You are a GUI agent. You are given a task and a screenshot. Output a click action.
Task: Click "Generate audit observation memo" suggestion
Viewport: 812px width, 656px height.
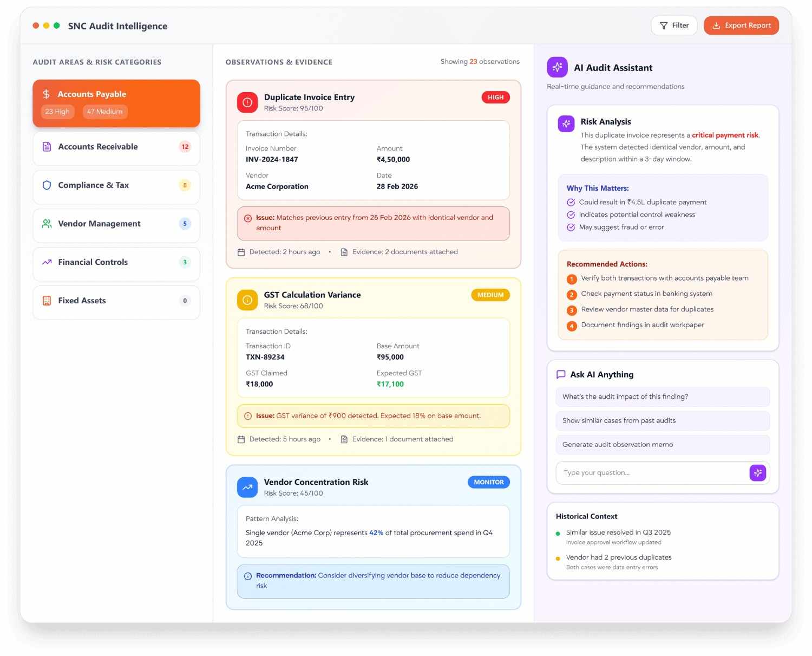pyautogui.click(x=663, y=444)
